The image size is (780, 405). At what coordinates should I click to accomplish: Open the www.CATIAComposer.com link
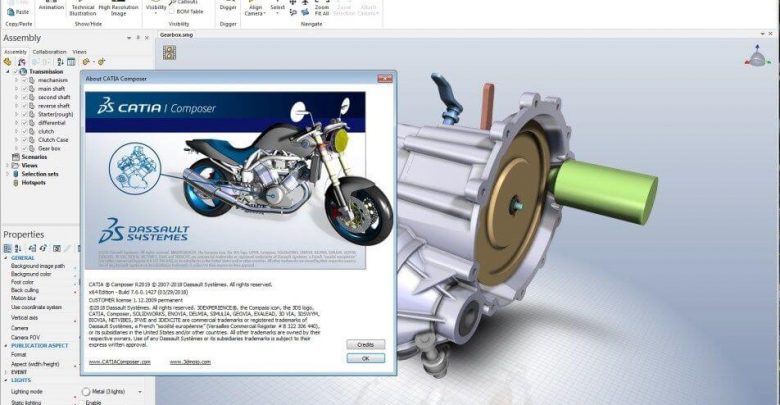(119, 362)
